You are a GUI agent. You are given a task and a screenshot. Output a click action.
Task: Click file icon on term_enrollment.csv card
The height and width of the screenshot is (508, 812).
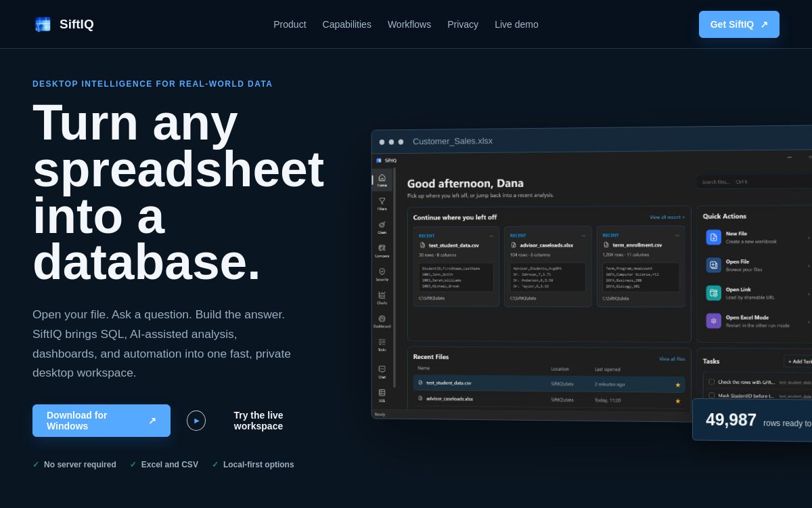tap(607, 245)
